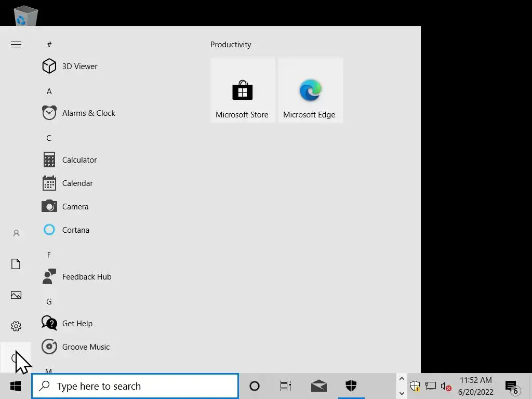The height and width of the screenshot is (399, 532).
Task: Click the Windows Start button
Action: (x=16, y=386)
